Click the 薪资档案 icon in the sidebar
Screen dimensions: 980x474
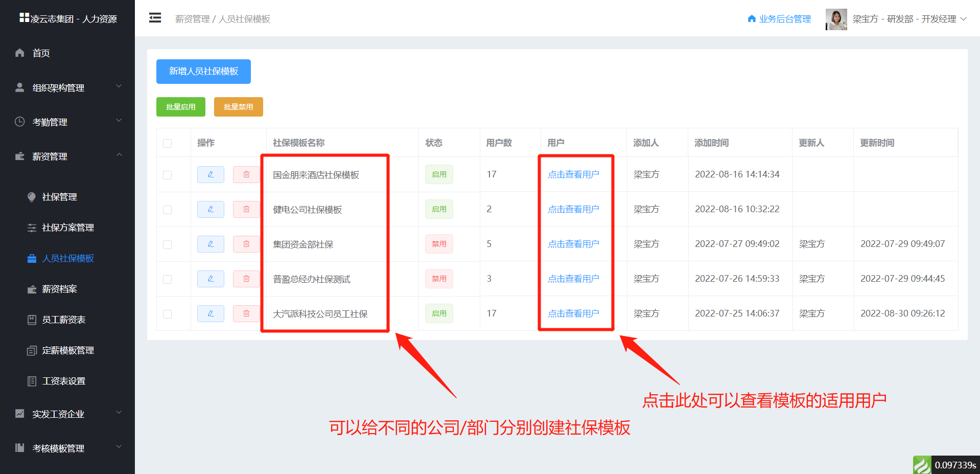[x=32, y=289]
